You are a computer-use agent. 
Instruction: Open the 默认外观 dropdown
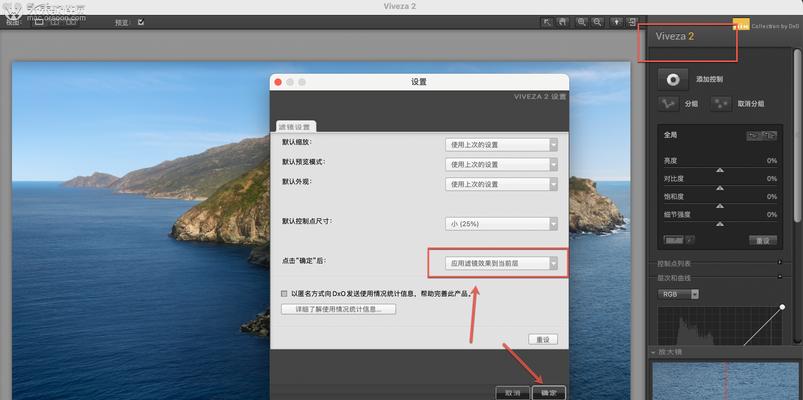click(501, 184)
